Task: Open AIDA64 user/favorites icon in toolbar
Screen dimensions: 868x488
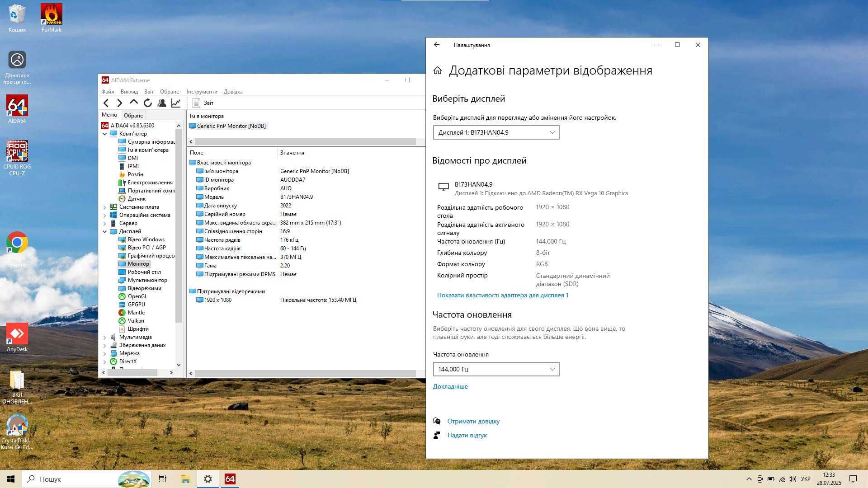Action: click(162, 103)
